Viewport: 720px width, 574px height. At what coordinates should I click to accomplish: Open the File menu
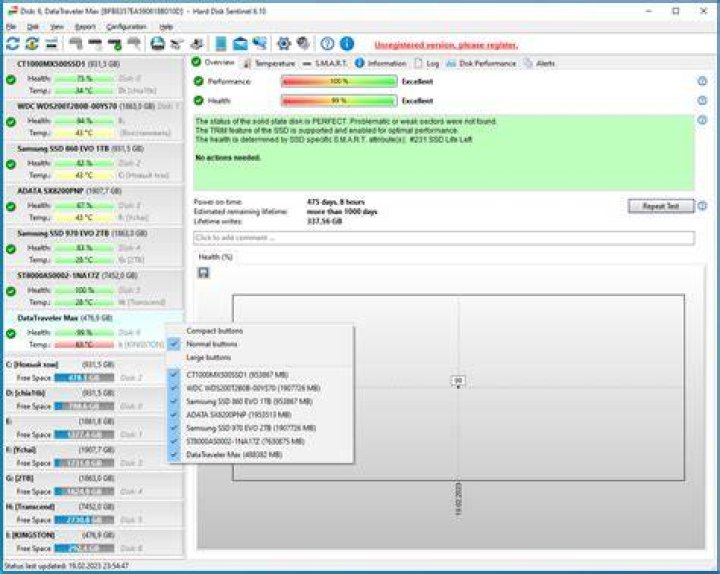(x=11, y=27)
